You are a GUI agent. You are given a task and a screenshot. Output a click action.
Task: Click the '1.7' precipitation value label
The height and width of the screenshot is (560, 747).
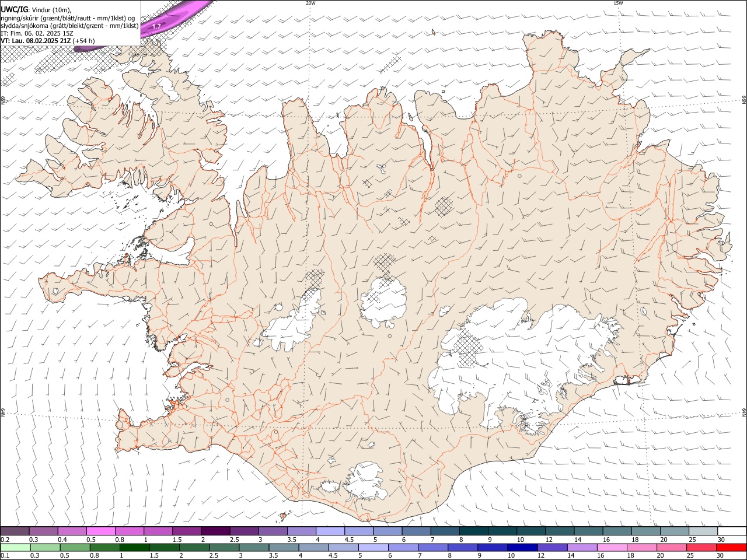(156, 26)
